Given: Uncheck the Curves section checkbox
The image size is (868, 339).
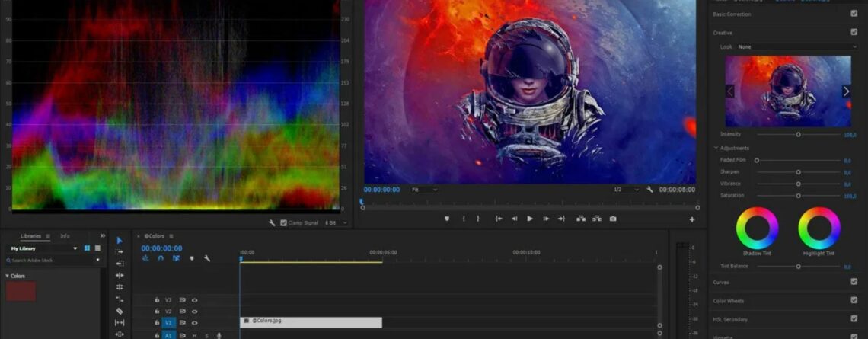Looking at the screenshot, I should point(854,282).
